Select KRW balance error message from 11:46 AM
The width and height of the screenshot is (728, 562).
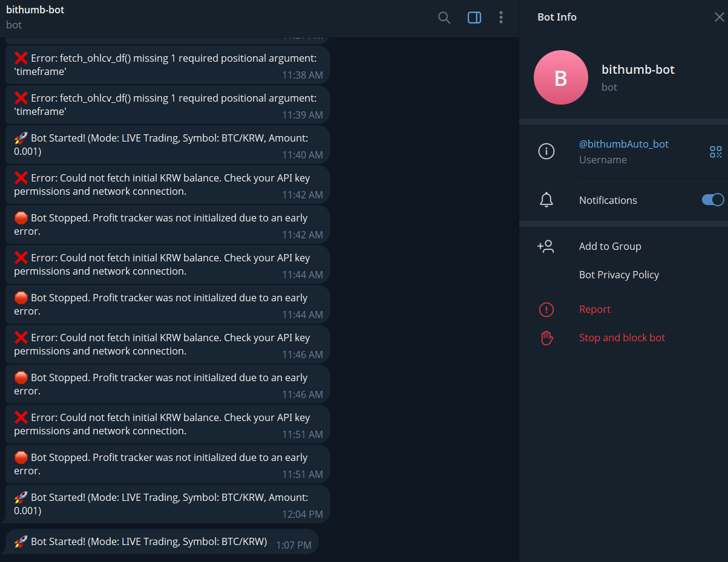[168, 344]
